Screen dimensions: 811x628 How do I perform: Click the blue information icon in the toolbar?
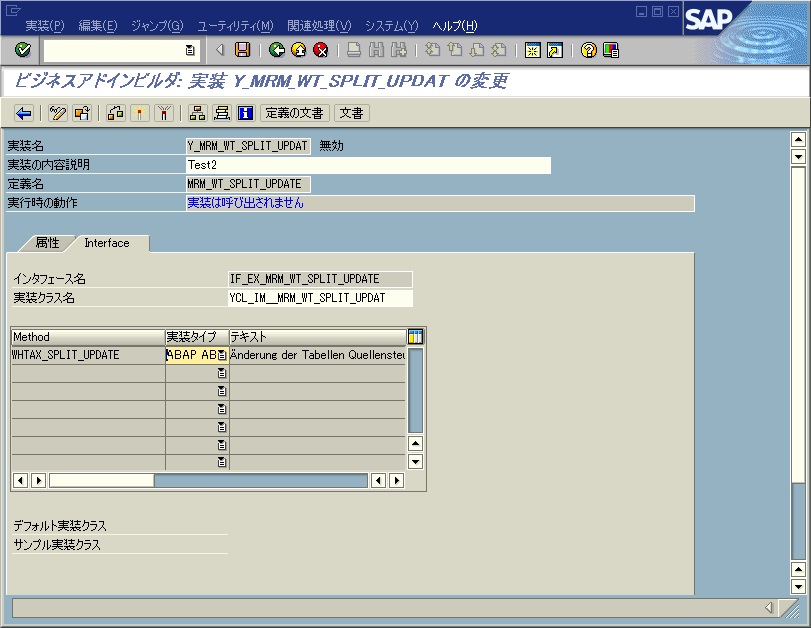244,113
